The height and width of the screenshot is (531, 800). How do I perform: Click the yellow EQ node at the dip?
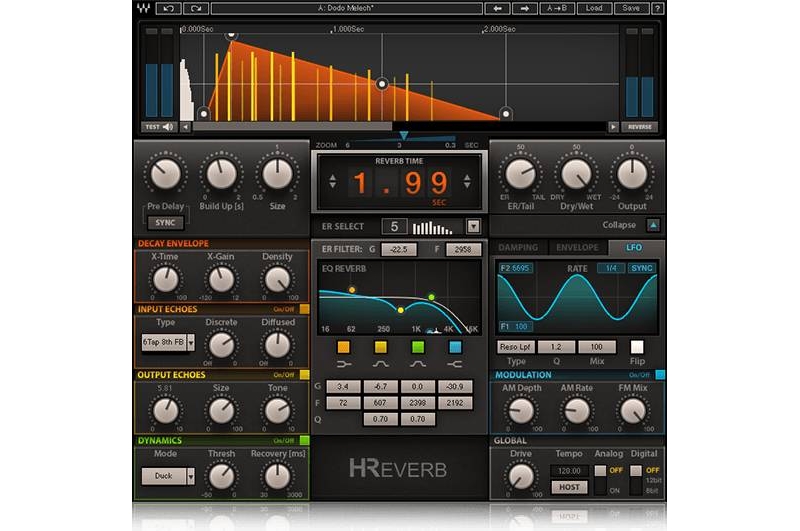coord(401,310)
